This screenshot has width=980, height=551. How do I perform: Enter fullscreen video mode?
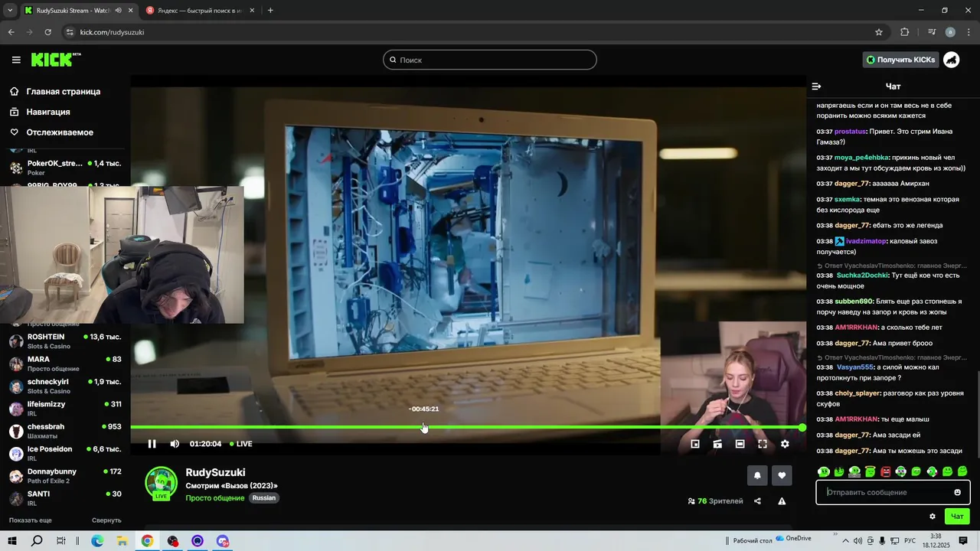pos(763,444)
